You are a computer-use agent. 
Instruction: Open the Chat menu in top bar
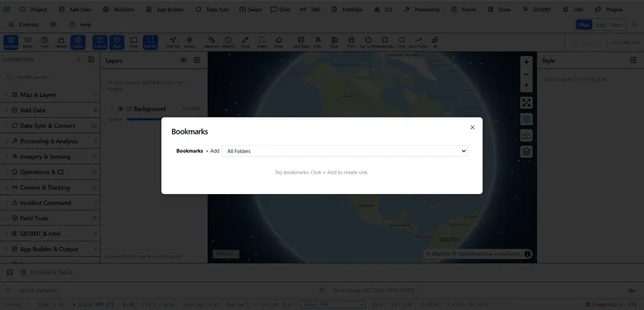tap(280, 10)
